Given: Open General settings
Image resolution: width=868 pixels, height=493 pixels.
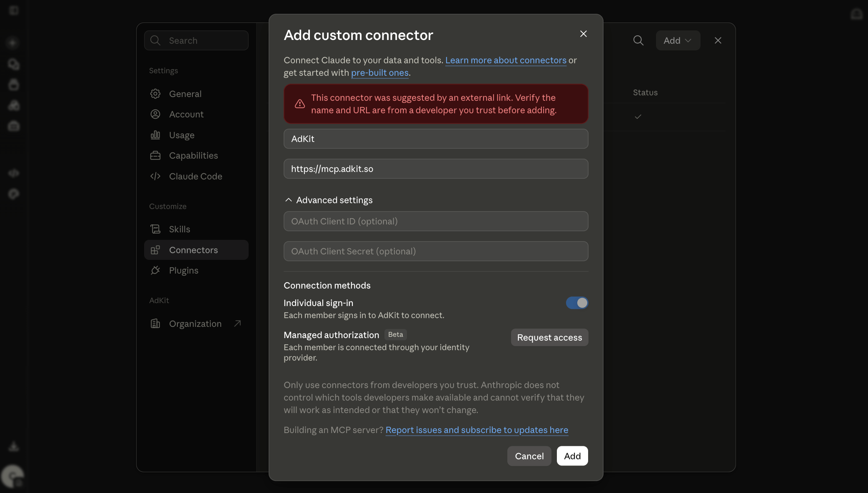Looking at the screenshot, I should [x=196, y=94].
